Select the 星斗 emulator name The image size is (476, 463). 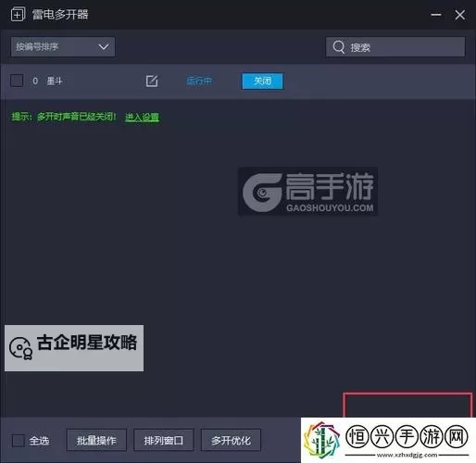[55, 81]
